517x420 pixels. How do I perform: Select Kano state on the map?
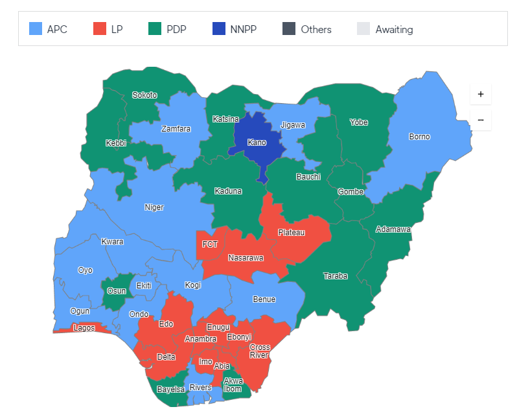(x=257, y=143)
